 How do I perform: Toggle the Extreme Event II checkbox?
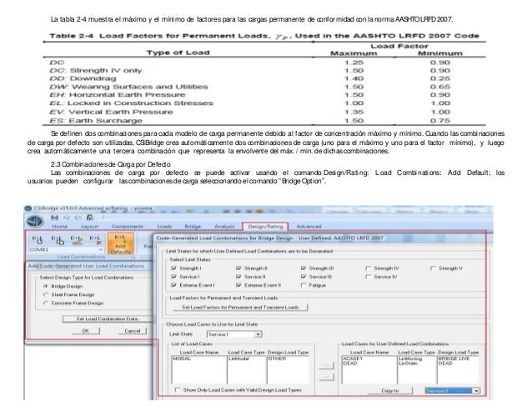(238, 285)
